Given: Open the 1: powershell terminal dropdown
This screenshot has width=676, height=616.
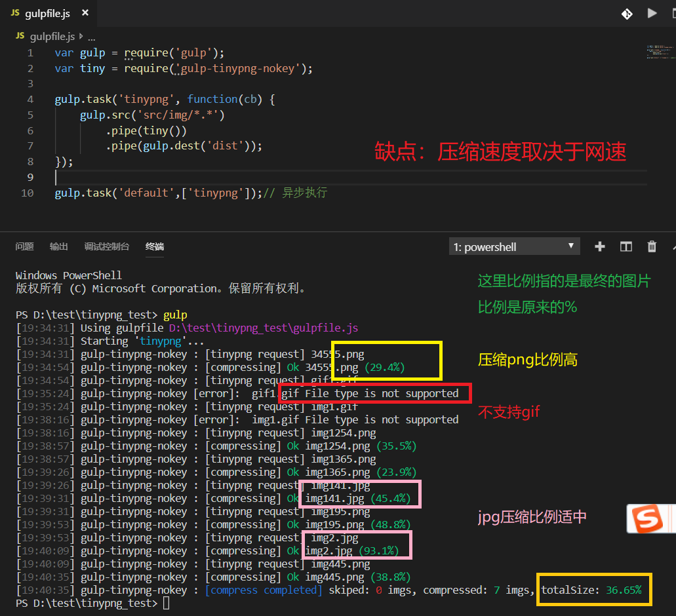Looking at the screenshot, I should tap(514, 246).
